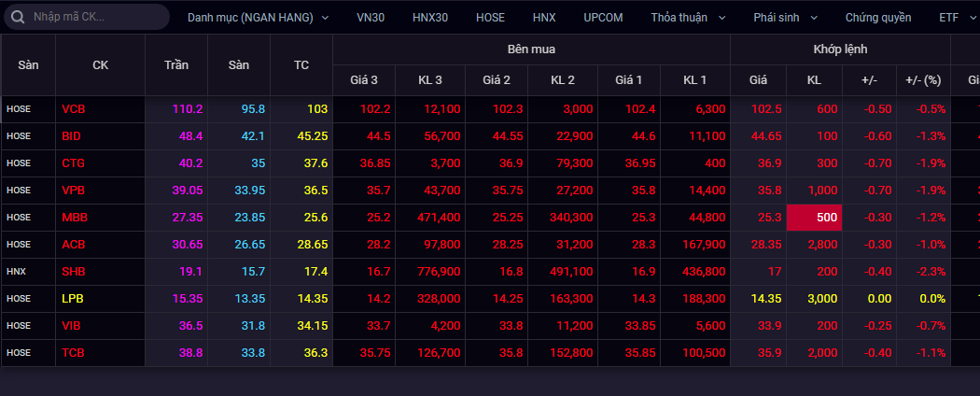Select the TCB stock symbol
The height and width of the screenshot is (396, 980).
(x=73, y=353)
